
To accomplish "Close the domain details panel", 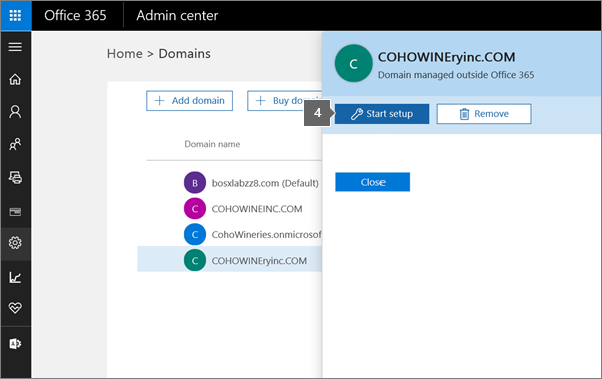I will click(372, 182).
